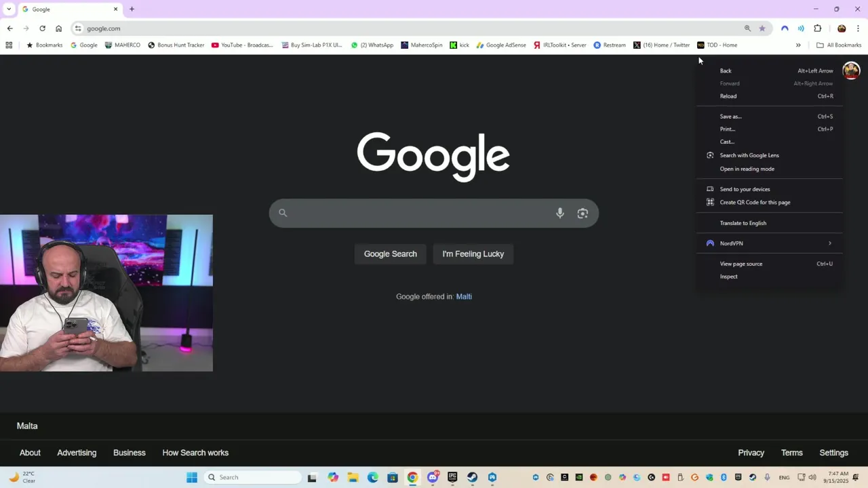Open How Search works link
868x488 pixels.
point(195,453)
